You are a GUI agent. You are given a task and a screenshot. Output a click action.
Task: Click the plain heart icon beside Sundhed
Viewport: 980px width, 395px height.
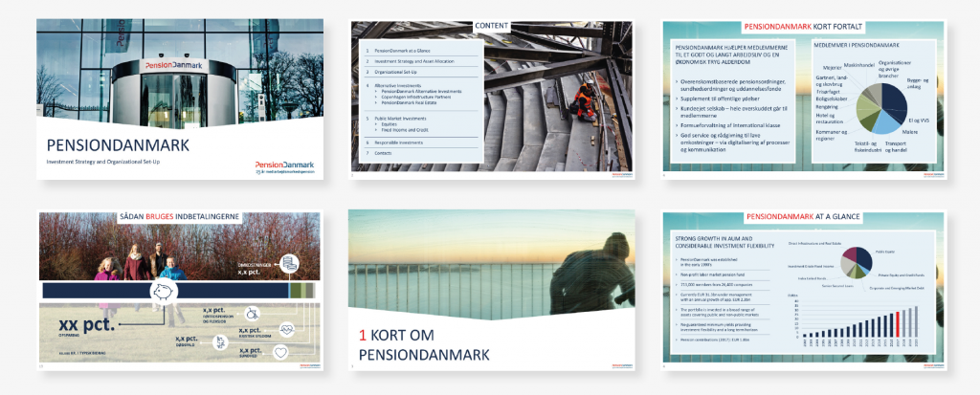click(x=280, y=353)
